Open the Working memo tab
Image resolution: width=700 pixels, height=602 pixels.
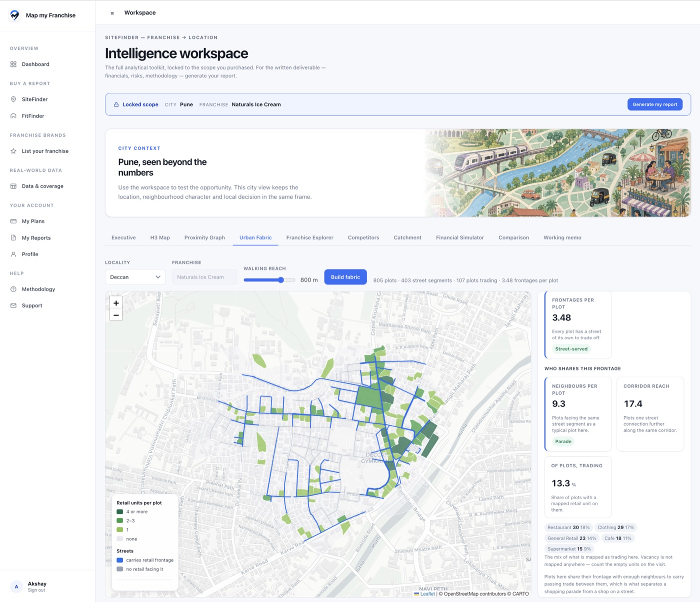[562, 238]
